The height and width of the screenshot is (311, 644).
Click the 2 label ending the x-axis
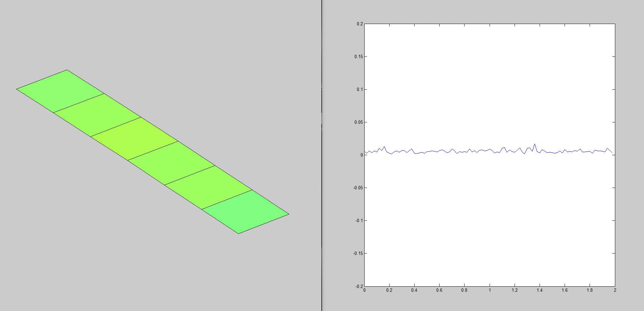point(615,290)
